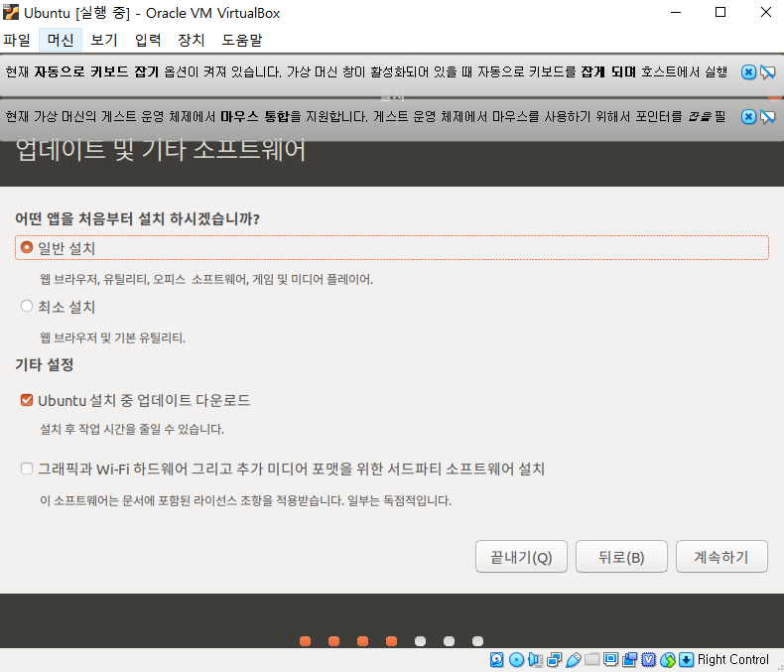784x672 pixels.
Task: Dismiss the auto keyboard capture notification
Action: [748, 72]
